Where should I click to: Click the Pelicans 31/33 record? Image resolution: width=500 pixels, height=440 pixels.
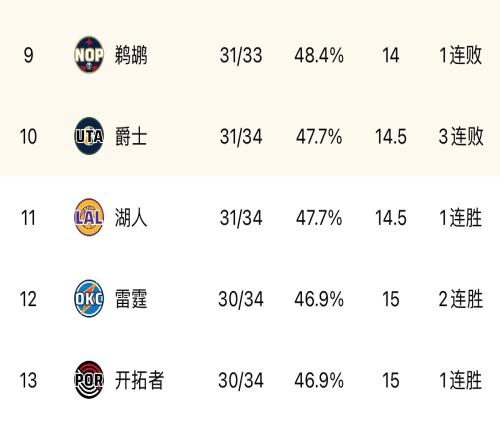(241, 55)
